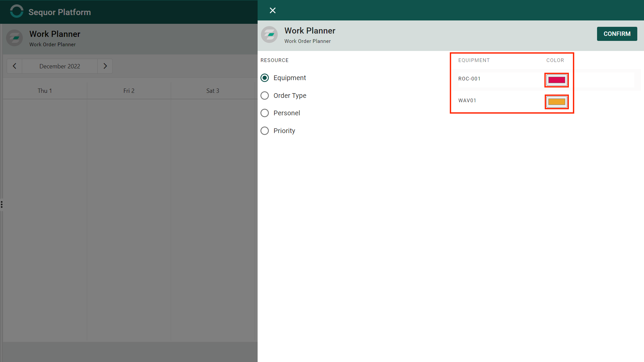Open the WAV01 color swatch
This screenshot has height=362, width=644.
556,102
